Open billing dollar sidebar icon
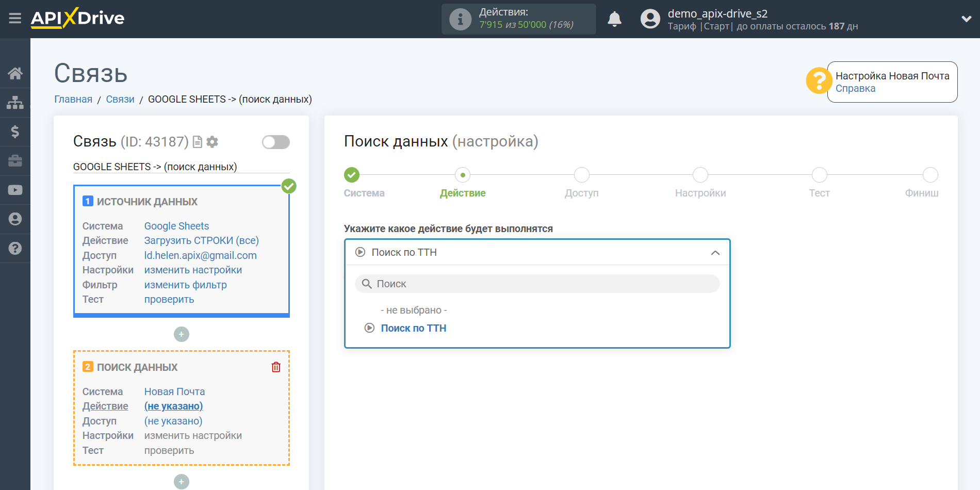 pyautogui.click(x=15, y=132)
